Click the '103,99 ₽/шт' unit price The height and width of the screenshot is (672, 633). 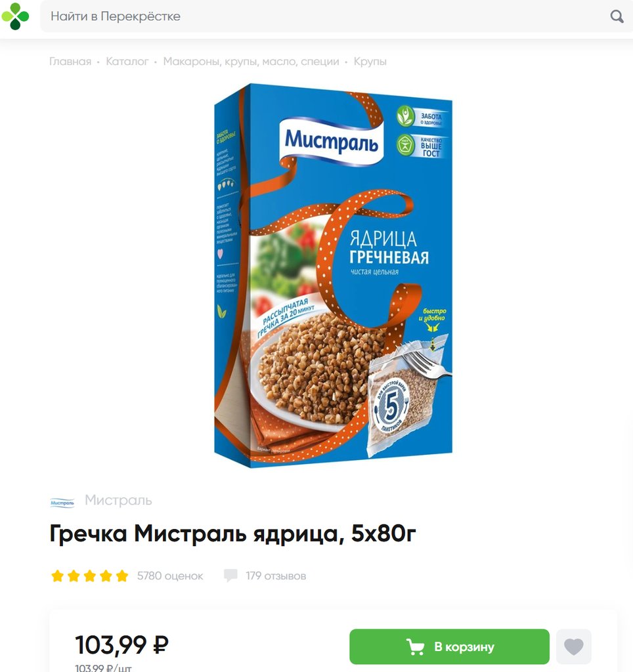pyautogui.click(x=103, y=667)
